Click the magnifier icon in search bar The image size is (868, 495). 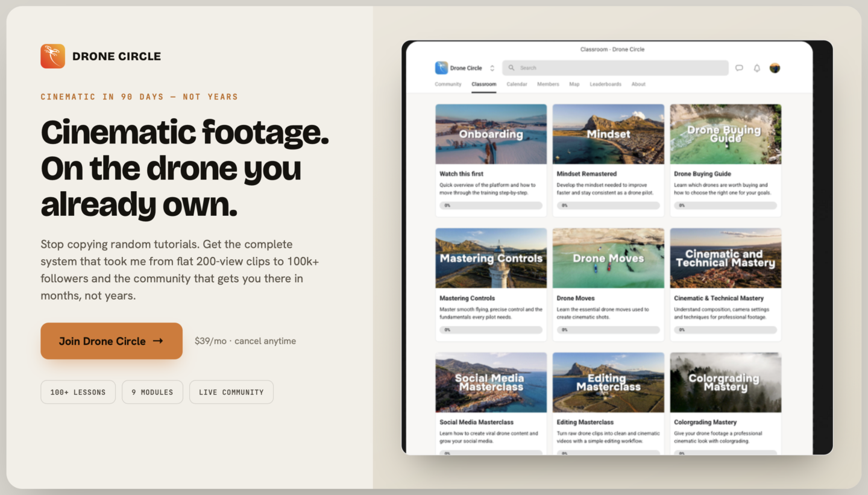click(512, 68)
